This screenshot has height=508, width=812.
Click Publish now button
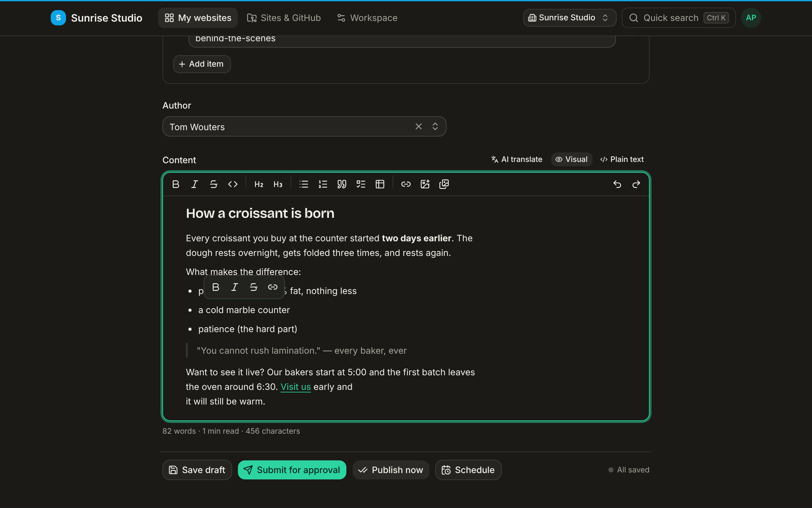(x=391, y=470)
